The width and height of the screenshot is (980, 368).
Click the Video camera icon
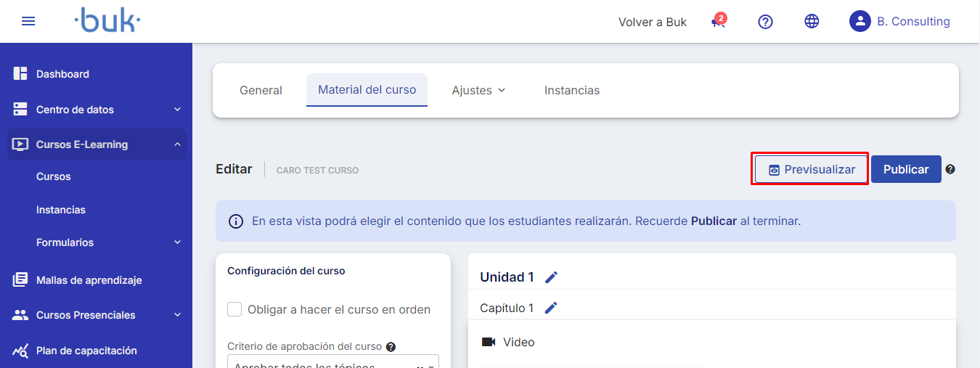(x=488, y=342)
